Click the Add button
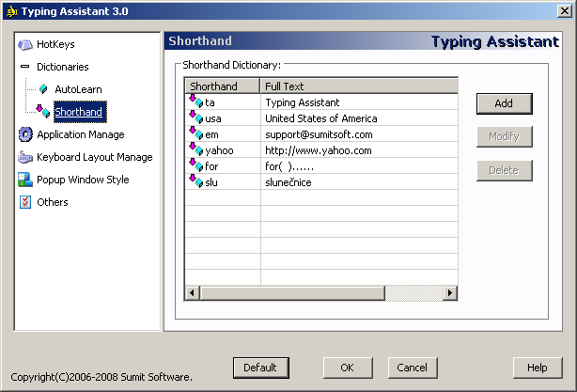This screenshot has height=392, width=577. coord(504,103)
